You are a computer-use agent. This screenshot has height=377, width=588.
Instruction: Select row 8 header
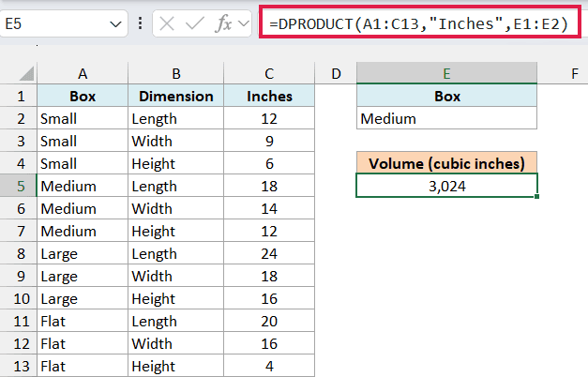click(19, 253)
